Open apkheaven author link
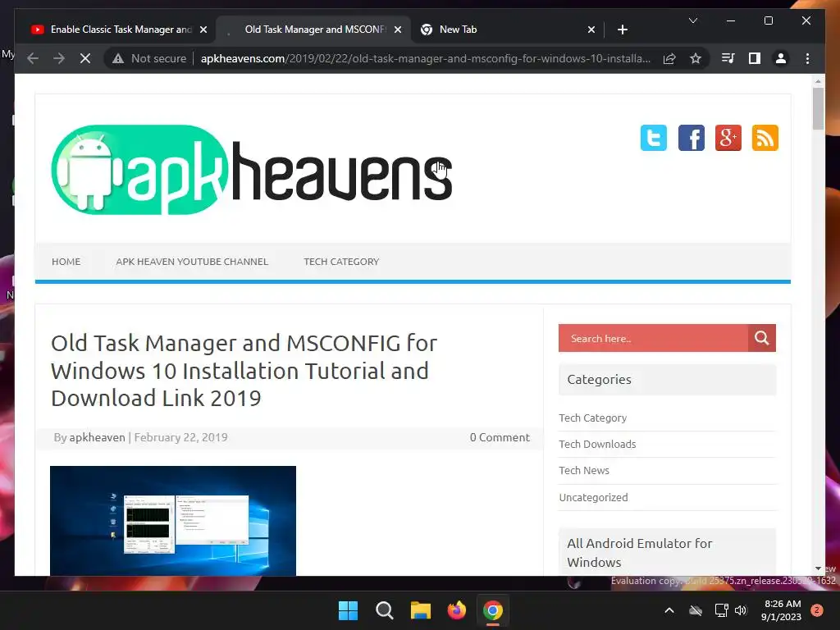This screenshot has width=840, height=630. (97, 437)
